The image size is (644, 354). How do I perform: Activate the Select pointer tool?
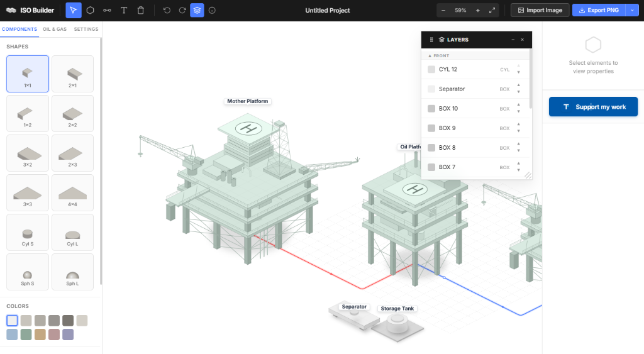74,10
